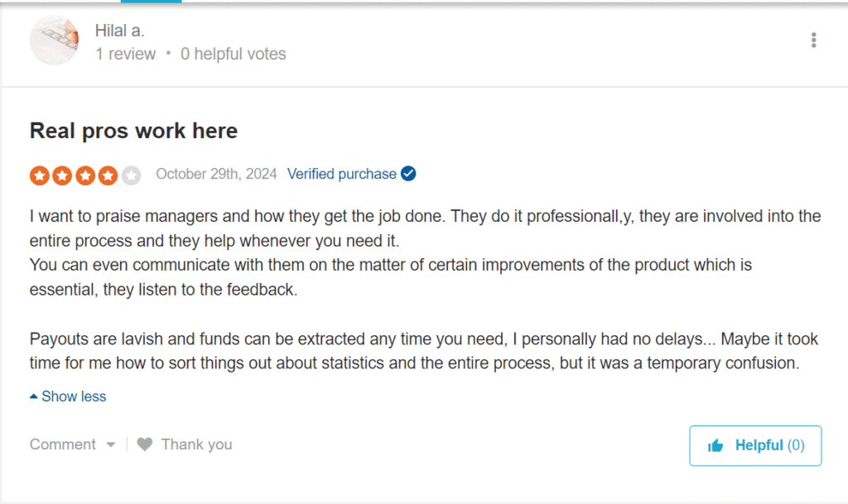Toggle the Helpful (0) vote
The height and width of the screenshot is (504, 848).
click(754, 445)
